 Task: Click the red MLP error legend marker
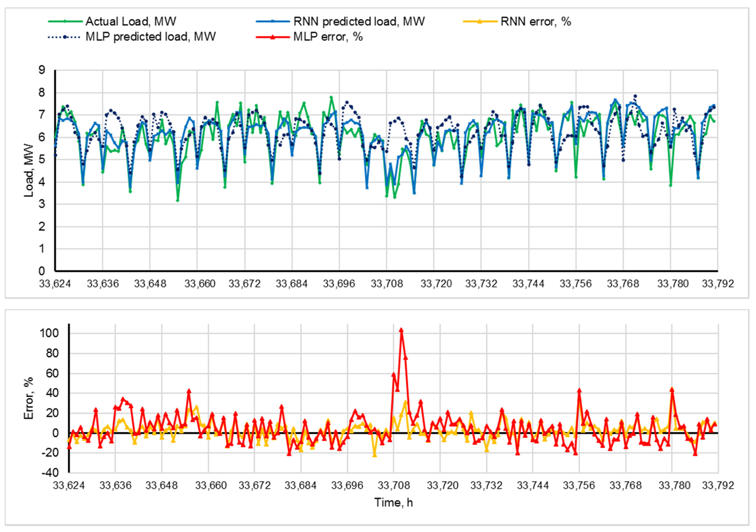coord(273,37)
